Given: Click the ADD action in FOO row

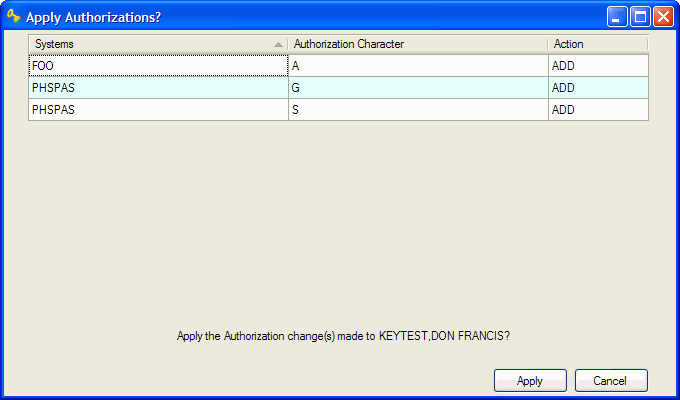Looking at the screenshot, I should 597,66.
